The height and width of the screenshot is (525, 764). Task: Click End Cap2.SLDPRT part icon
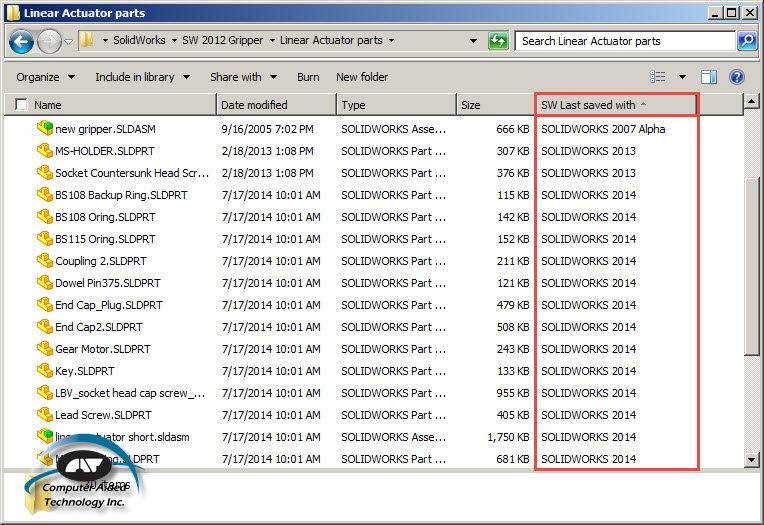tap(45, 326)
